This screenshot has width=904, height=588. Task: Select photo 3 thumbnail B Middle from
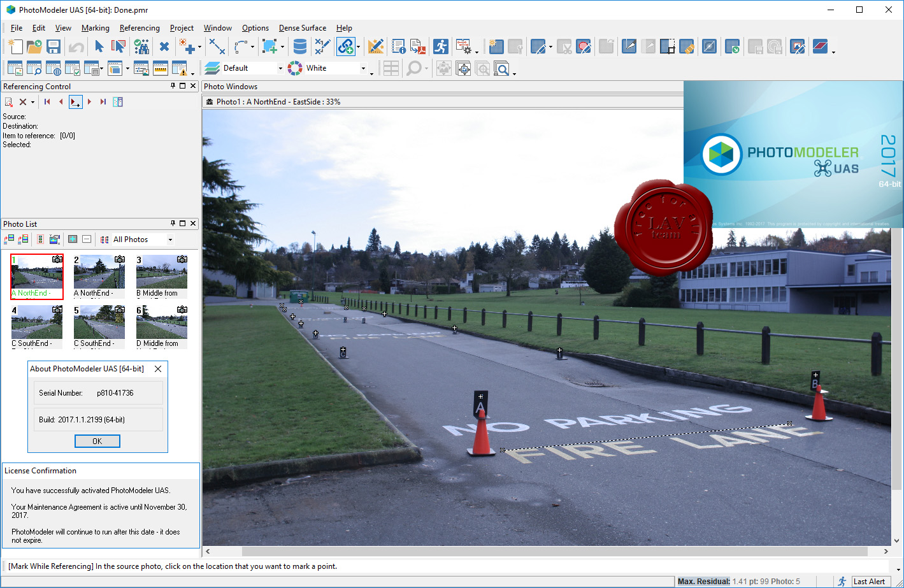pos(161,277)
